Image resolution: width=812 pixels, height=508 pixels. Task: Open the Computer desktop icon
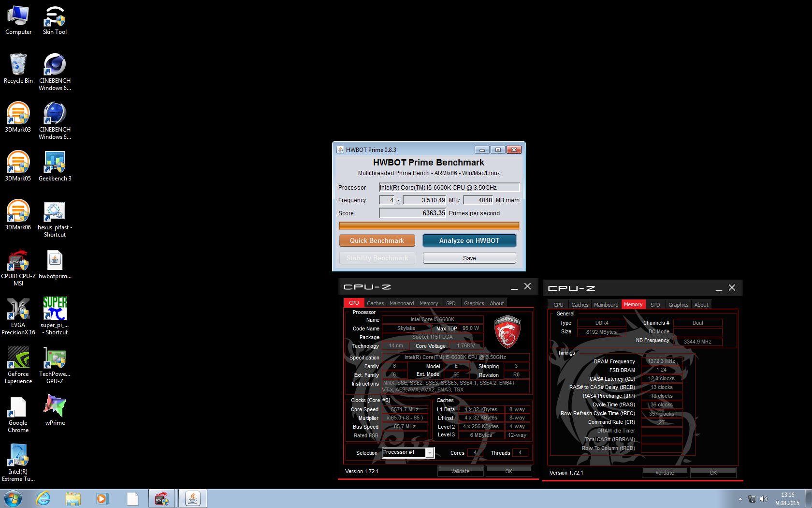[18, 20]
